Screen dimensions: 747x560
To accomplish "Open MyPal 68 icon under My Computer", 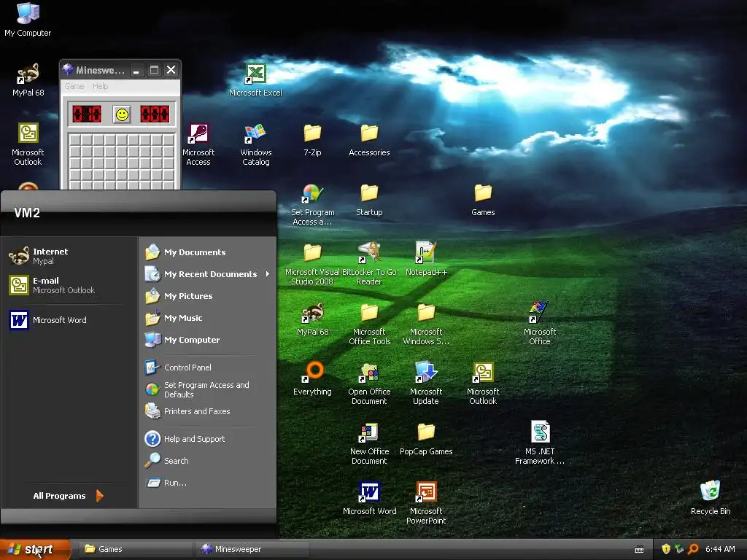I will (x=28, y=79).
